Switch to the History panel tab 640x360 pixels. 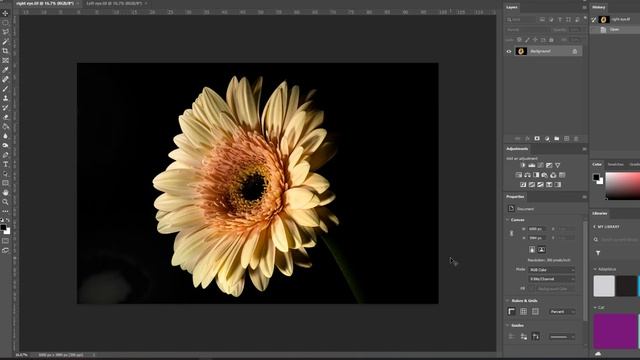(599, 7)
